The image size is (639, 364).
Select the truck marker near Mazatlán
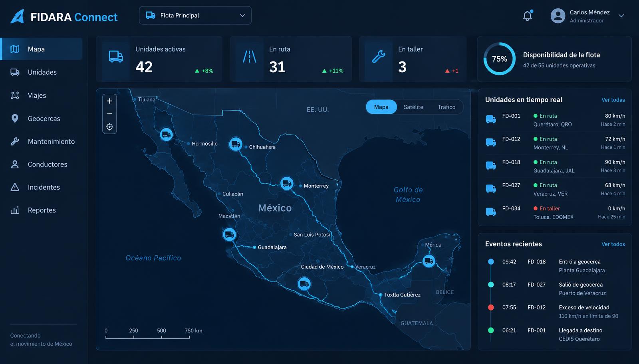(x=229, y=234)
